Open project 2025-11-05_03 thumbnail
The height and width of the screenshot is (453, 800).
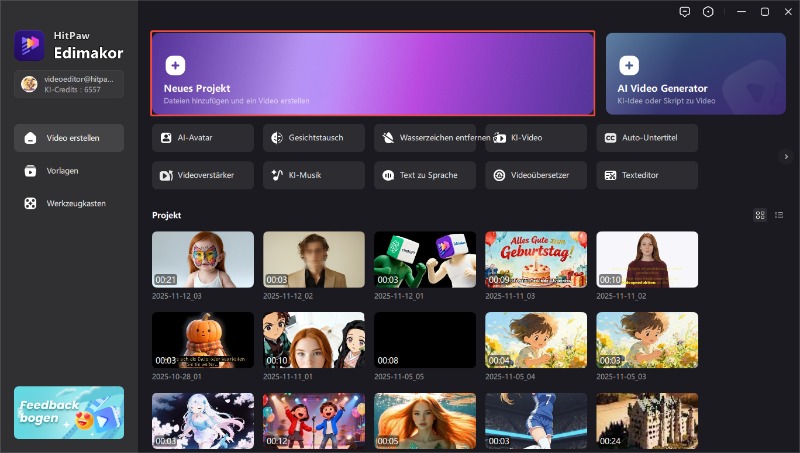click(x=647, y=340)
